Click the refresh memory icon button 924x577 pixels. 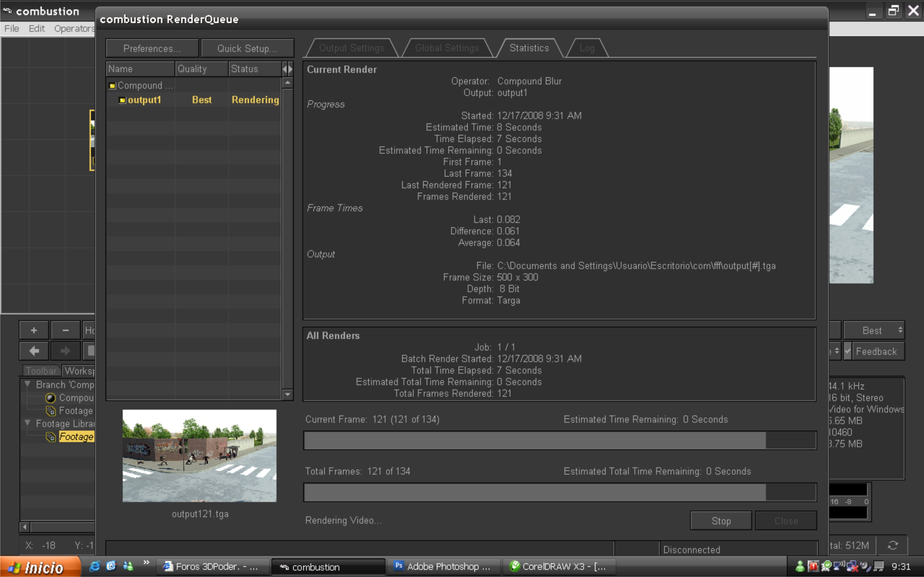pos(892,545)
